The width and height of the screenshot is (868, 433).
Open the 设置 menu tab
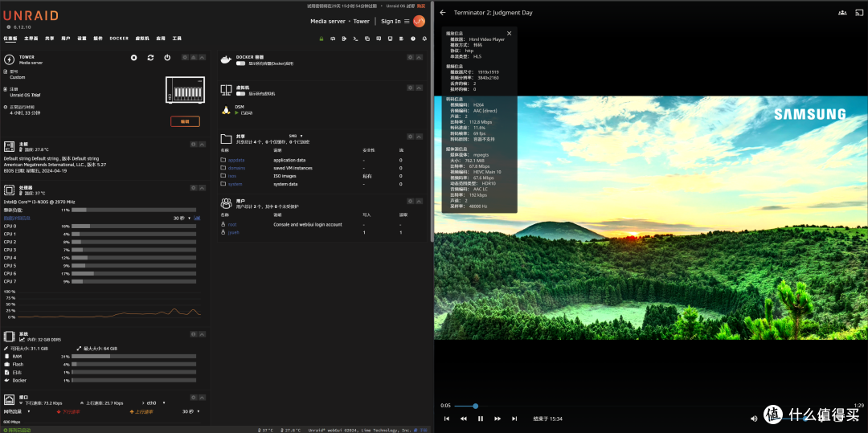pos(82,39)
